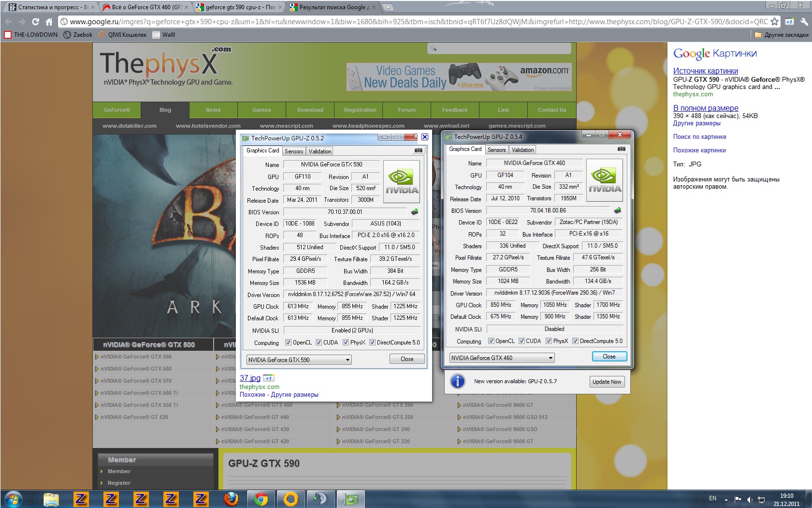Click the NVIDIA GeForce GTX 590 dropdown in the screenshot
Image resolution: width=812 pixels, height=508 pixels.
[299, 360]
